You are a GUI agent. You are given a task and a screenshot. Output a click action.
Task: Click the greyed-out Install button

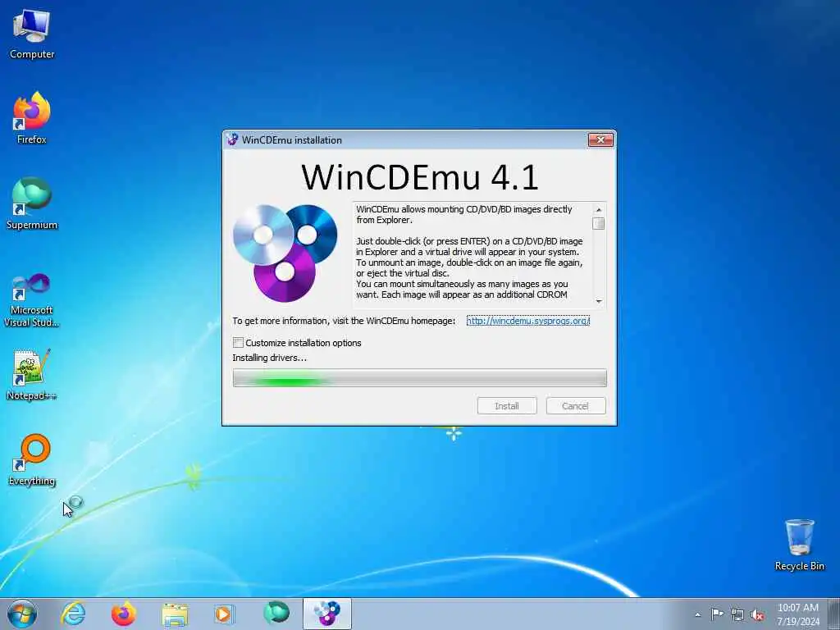[x=507, y=405]
